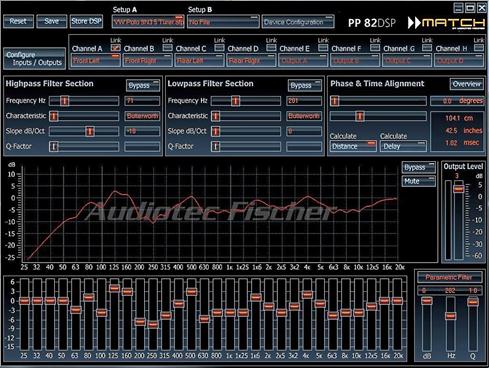Select Calculate Delay option
The height and width of the screenshot is (368, 489).
[x=403, y=146]
